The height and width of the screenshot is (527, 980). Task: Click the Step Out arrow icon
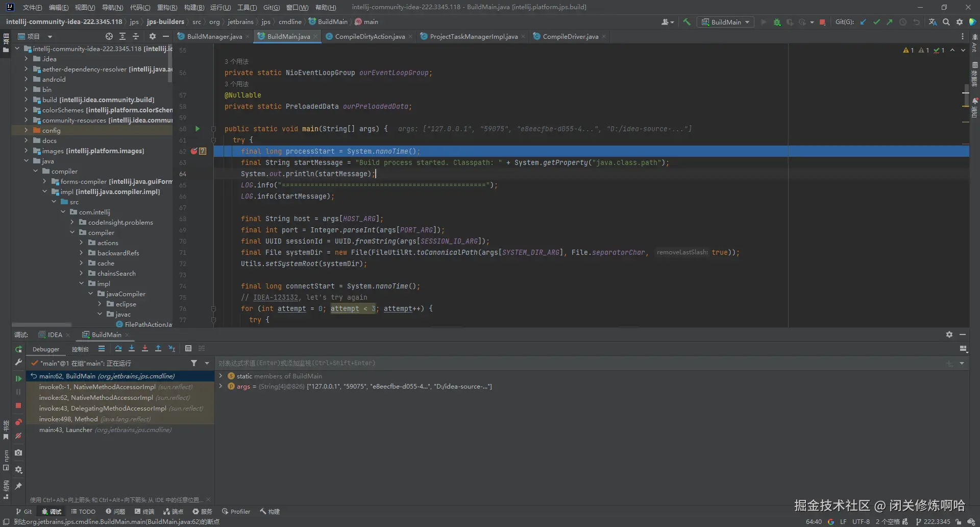point(158,349)
